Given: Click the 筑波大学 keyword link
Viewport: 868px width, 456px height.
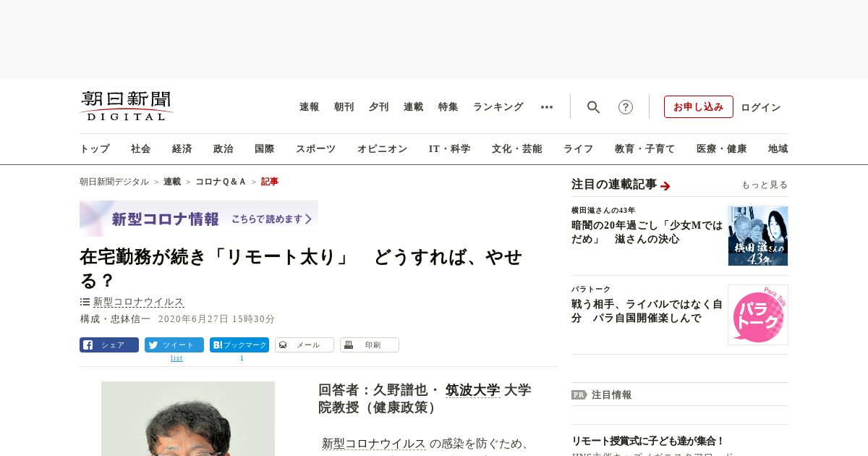Looking at the screenshot, I should click(x=473, y=390).
